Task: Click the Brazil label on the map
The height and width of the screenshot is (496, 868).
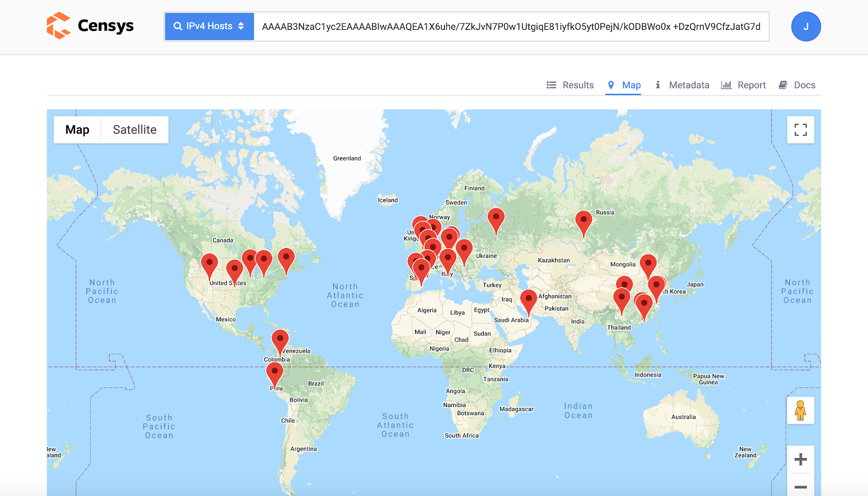Action: coord(316,384)
